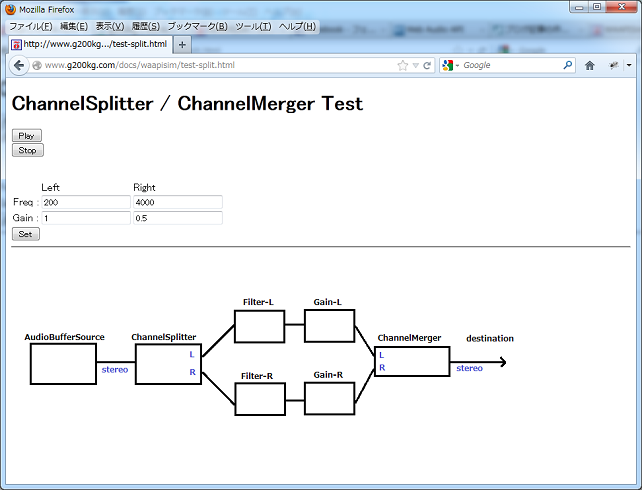642x490 pixels.
Task: Bookmark this page with the star icon
Action: tap(403, 65)
